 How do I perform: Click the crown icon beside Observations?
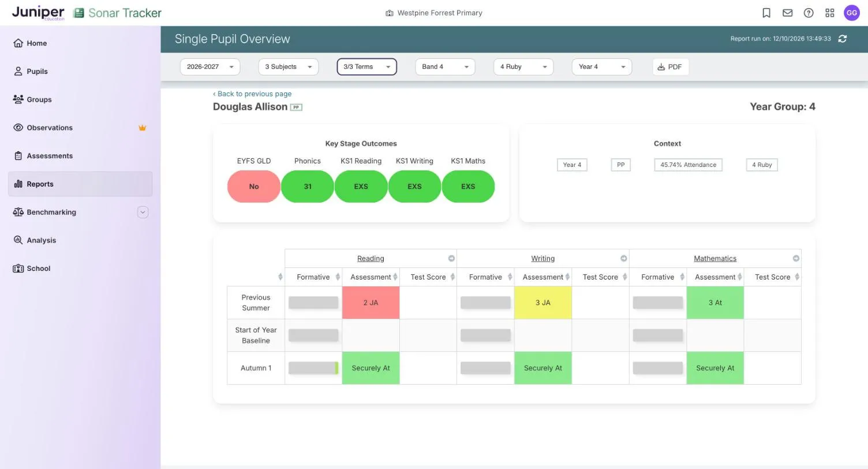click(142, 128)
